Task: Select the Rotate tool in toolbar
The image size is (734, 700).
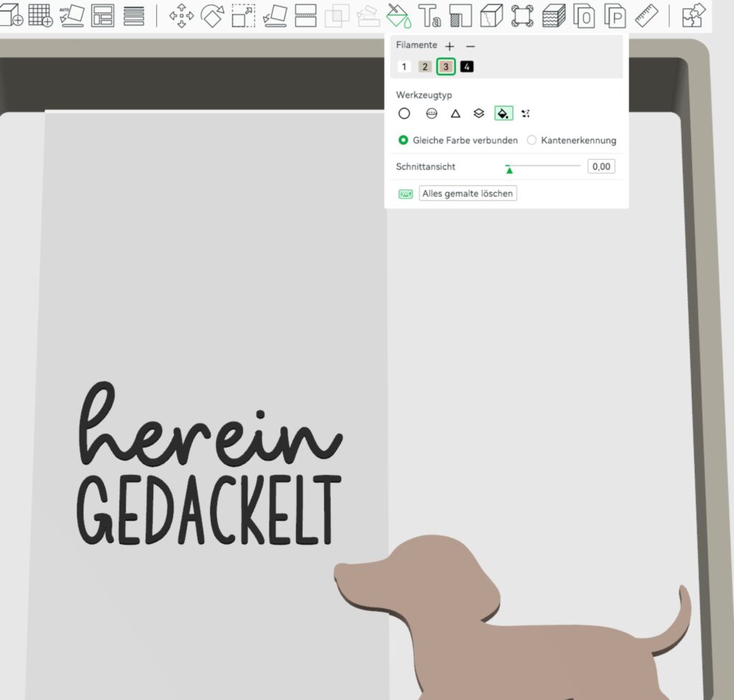Action: [x=212, y=15]
